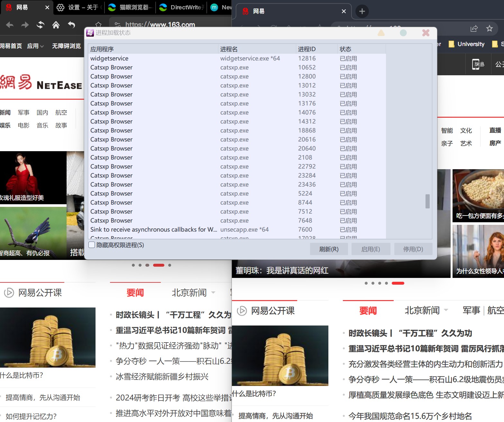Click share icon in right browser address bar
This screenshot has width=504, height=422.
click(474, 29)
